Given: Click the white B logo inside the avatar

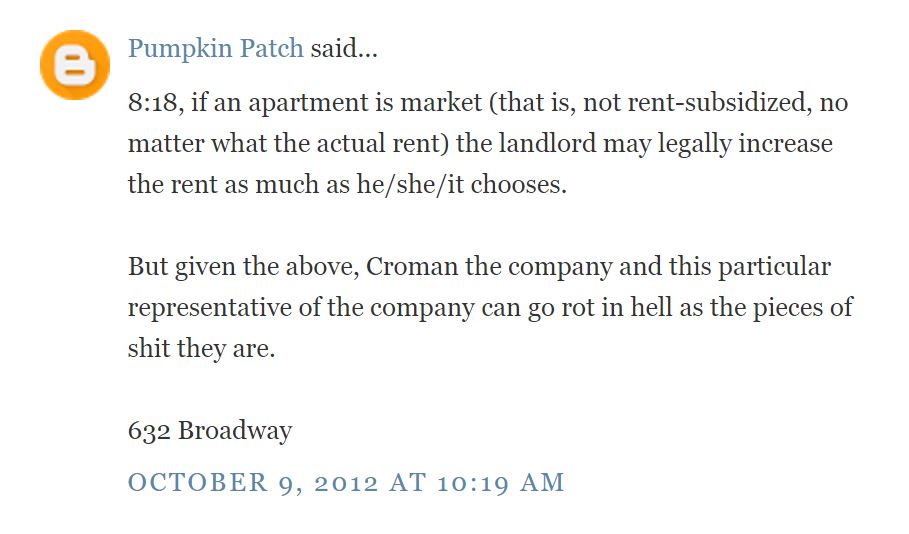Looking at the screenshot, I should (74, 66).
